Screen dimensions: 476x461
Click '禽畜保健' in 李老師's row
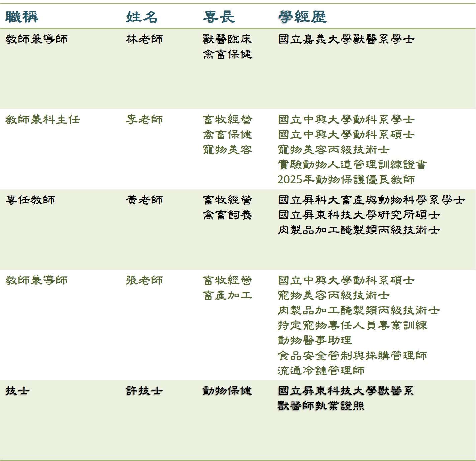(227, 135)
